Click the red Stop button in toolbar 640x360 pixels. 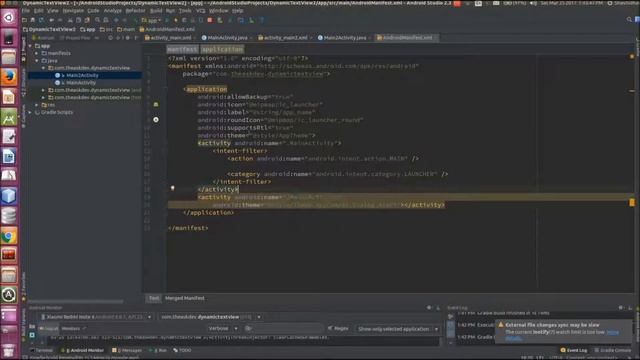210,20
